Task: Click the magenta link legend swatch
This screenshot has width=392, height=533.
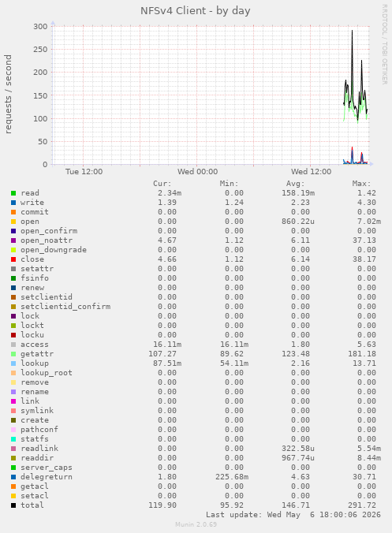Action: (13, 401)
